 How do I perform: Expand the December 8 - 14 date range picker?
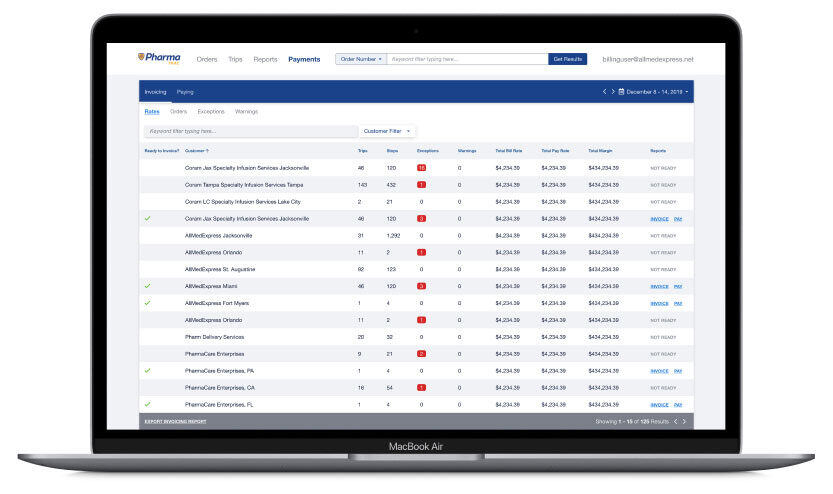point(657,92)
